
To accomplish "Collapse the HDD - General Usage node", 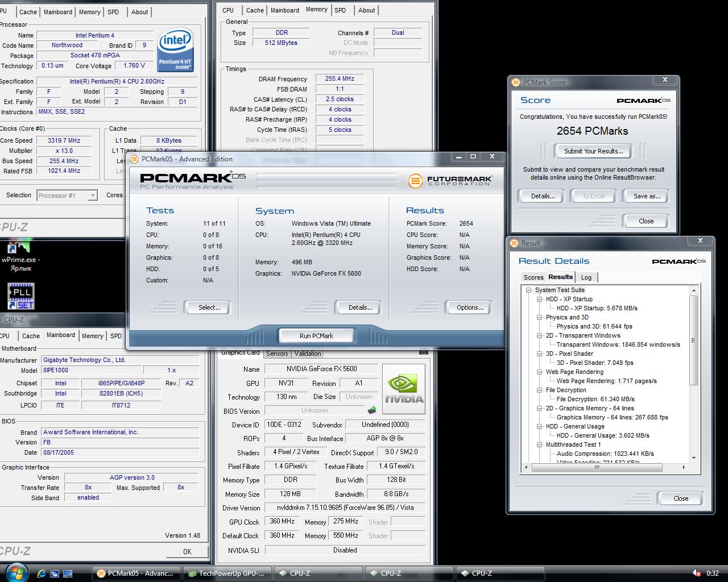I will click(x=539, y=426).
